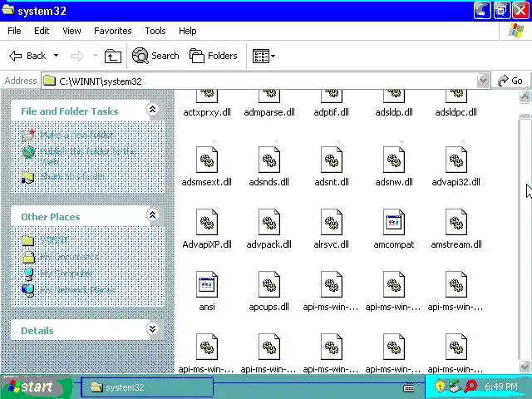Open the File menu
Viewport: 532px width, 399px height.
(14, 31)
